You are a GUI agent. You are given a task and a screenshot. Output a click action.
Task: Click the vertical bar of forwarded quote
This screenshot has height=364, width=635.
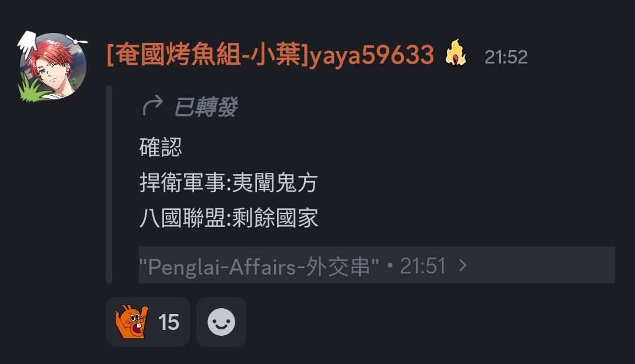pos(109,184)
